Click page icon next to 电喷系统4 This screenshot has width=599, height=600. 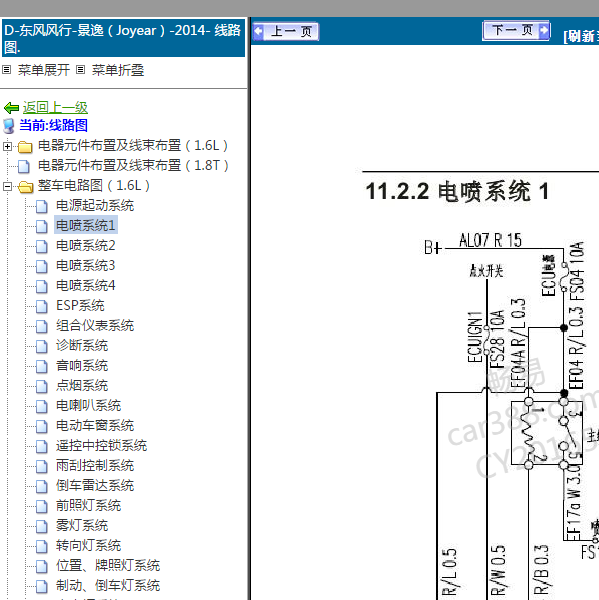pyautogui.click(x=42, y=287)
